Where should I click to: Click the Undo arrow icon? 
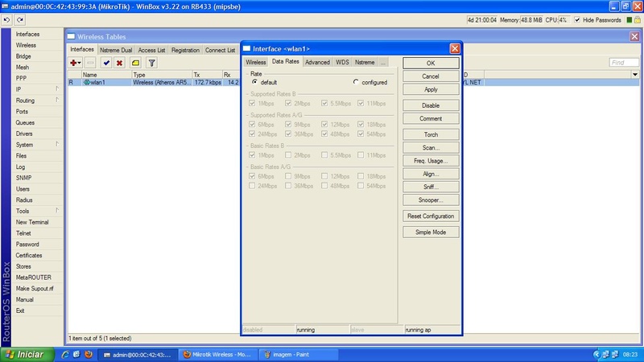point(6,19)
